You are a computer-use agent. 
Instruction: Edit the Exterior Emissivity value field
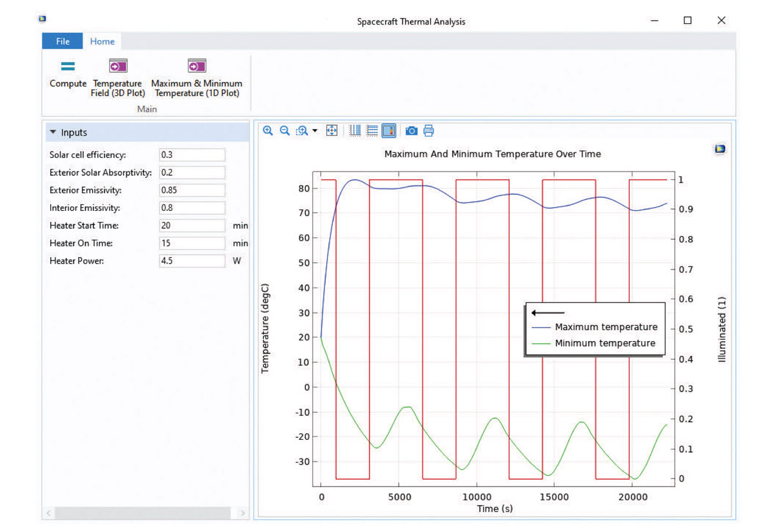coord(192,190)
